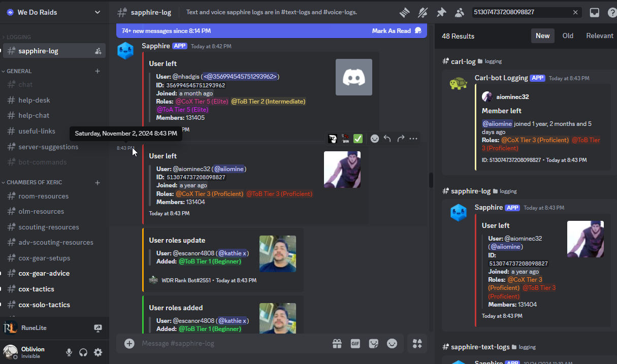This screenshot has width=617, height=364.
Task: Click Mark As Read
Action: click(397, 31)
